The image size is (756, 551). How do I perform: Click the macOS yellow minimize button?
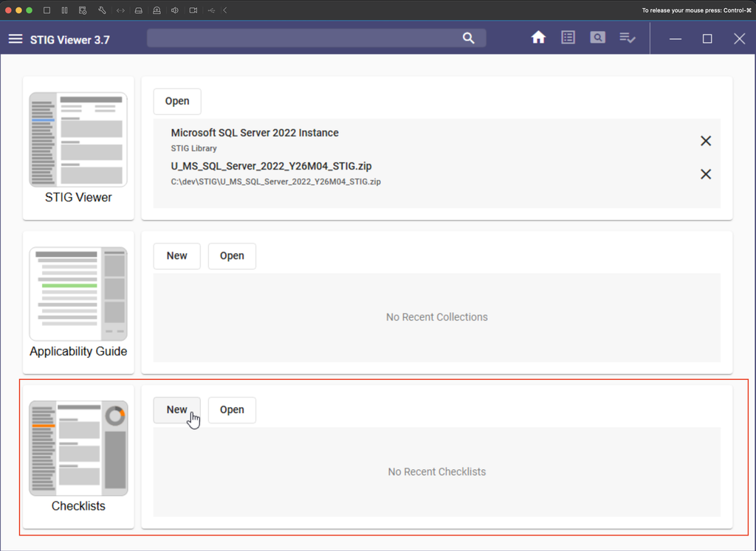pos(18,10)
